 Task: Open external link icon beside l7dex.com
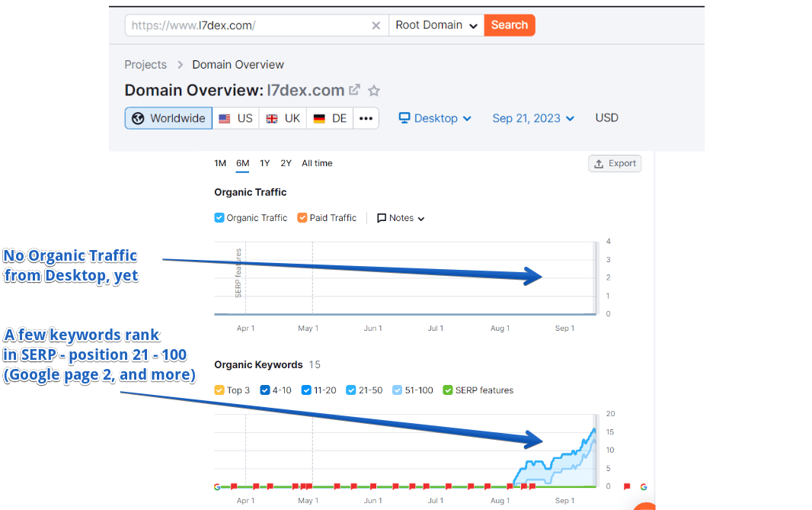(x=354, y=90)
